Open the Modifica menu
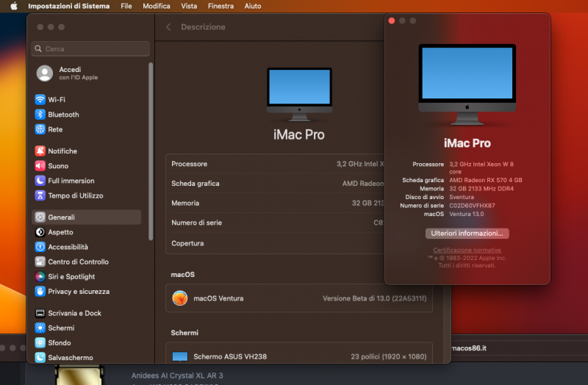The height and width of the screenshot is (385, 588). pos(157,6)
